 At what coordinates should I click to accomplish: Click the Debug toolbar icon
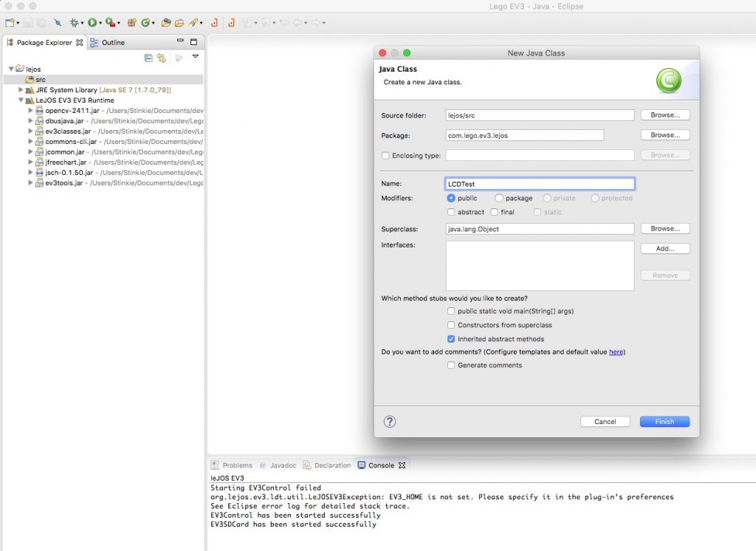click(73, 23)
